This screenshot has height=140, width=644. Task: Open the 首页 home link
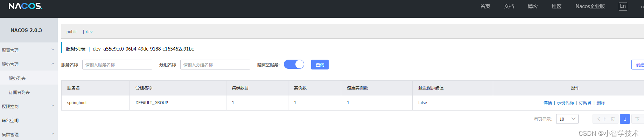coord(485,6)
